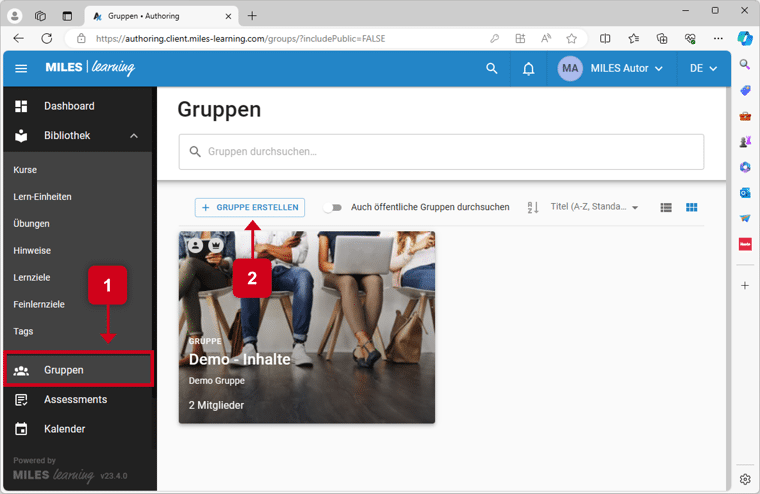Open the hamburger navigation menu
The height and width of the screenshot is (494, 760).
coord(21,69)
